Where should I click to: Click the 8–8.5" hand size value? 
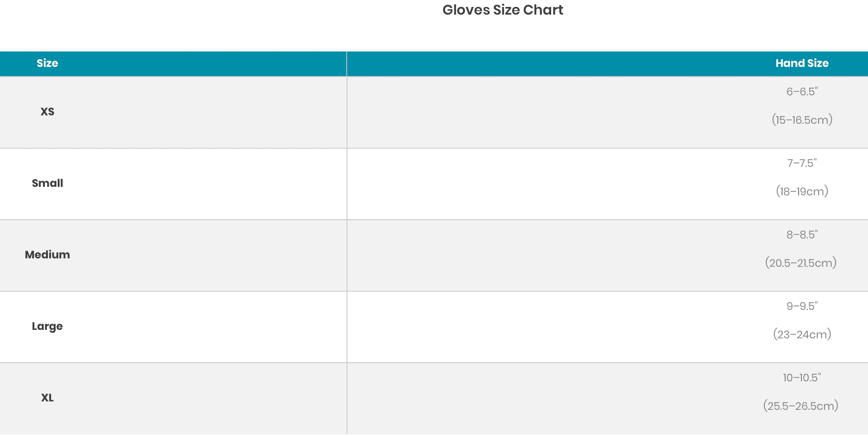[x=802, y=235]
